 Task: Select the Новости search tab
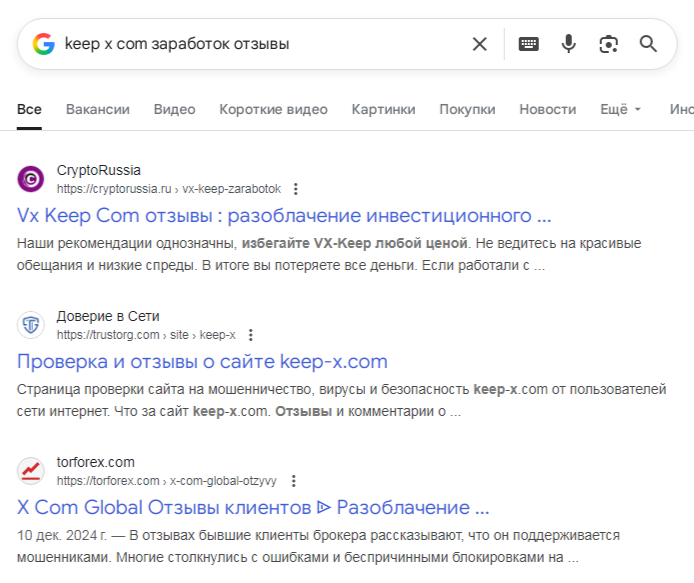pyautogui.click(x=547, y=110)
